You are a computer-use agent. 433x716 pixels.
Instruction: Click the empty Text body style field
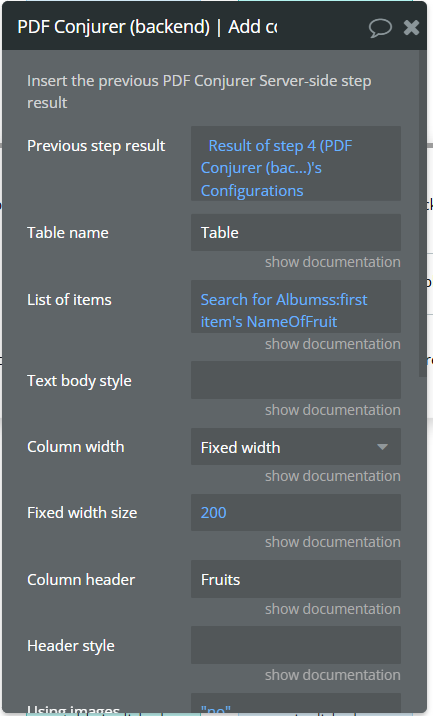(296, 380)
